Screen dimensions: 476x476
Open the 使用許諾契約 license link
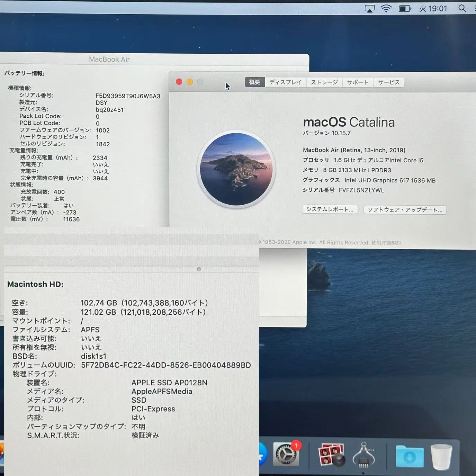tap(386, 242)
